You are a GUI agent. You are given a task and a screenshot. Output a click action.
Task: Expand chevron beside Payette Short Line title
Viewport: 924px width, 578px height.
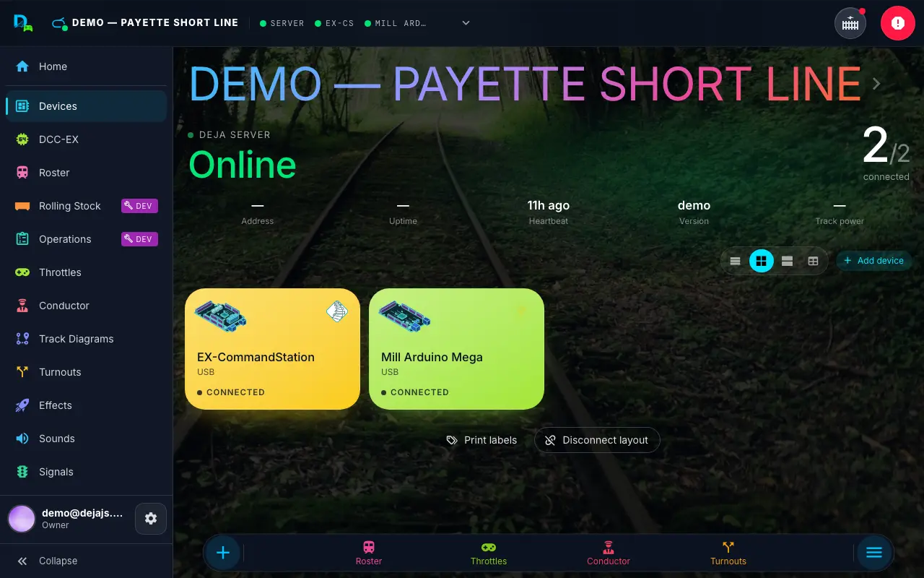[876, 84]
